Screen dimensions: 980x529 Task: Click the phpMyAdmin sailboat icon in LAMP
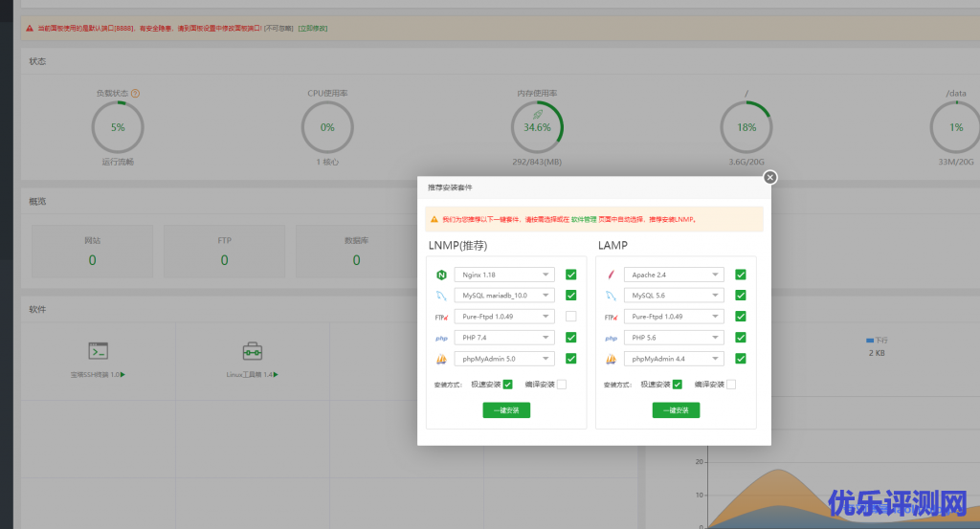[611, 359]
